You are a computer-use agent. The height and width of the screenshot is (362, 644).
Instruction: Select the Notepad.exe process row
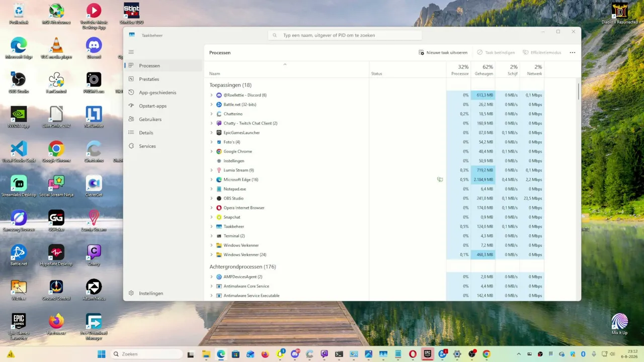pos(375,189)
